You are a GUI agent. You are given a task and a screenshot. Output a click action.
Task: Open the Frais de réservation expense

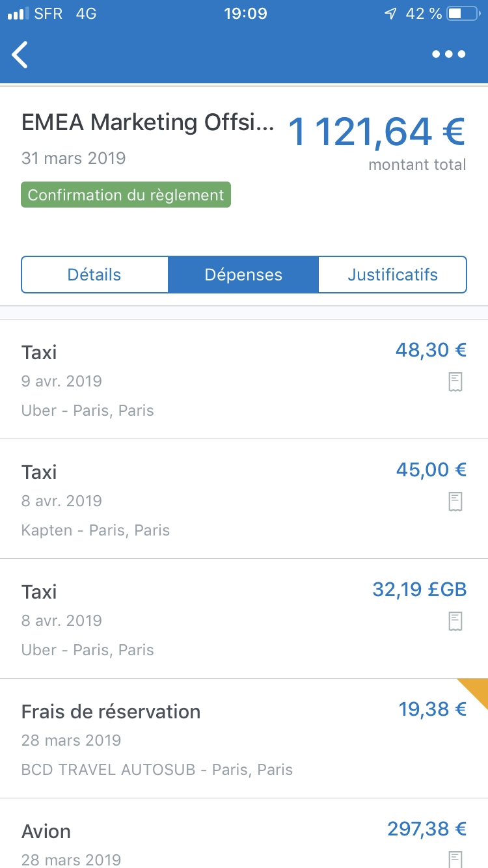(195, 739)
